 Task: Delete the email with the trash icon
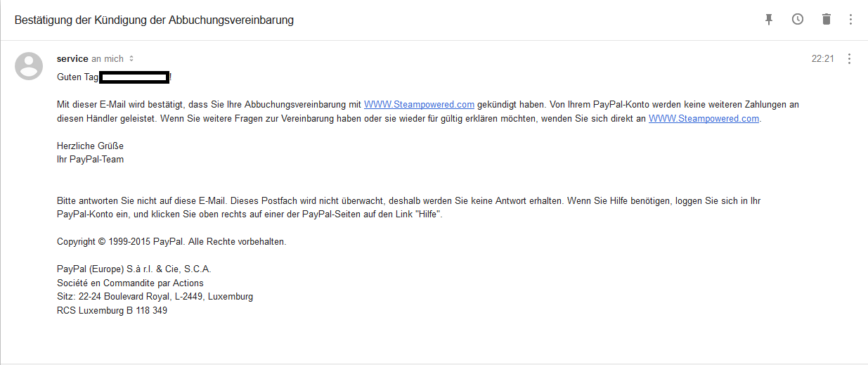827,20
